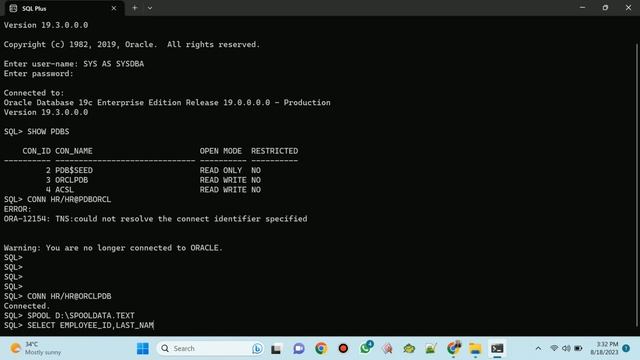The height and width of the screenshot is (360, 640).
Task: Click the 'ORCLPDB' row in the table
Action: [132, 180]
